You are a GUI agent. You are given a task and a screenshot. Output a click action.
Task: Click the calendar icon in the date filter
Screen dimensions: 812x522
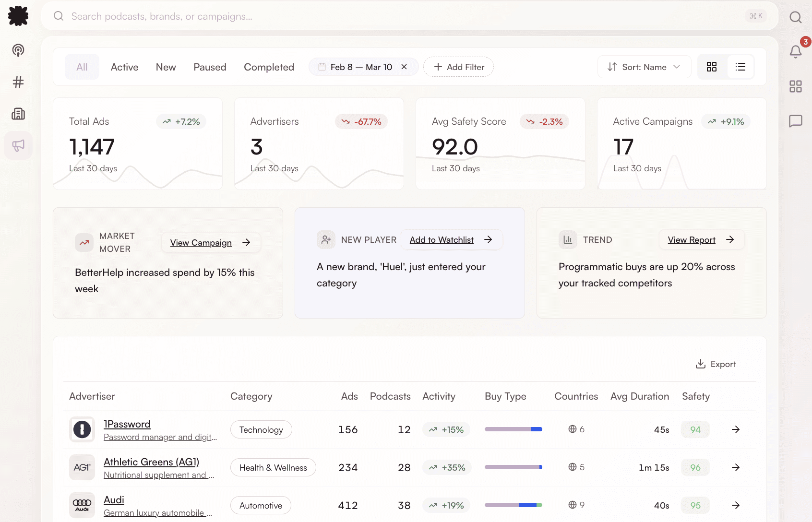click(x=322, y=67)
